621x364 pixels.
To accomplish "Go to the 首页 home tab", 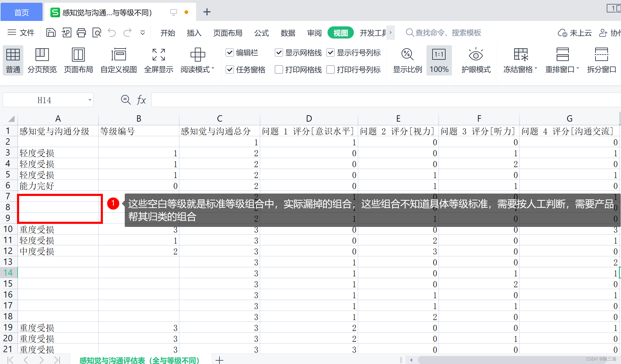I will [x=22, y=12].
